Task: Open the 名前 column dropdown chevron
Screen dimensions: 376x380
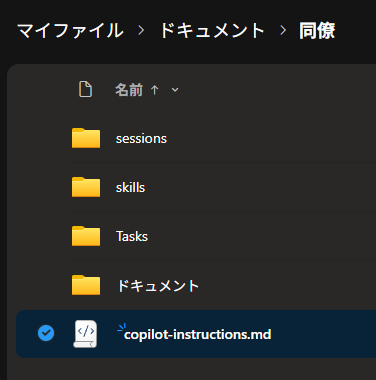Action: tap(175, 90)
